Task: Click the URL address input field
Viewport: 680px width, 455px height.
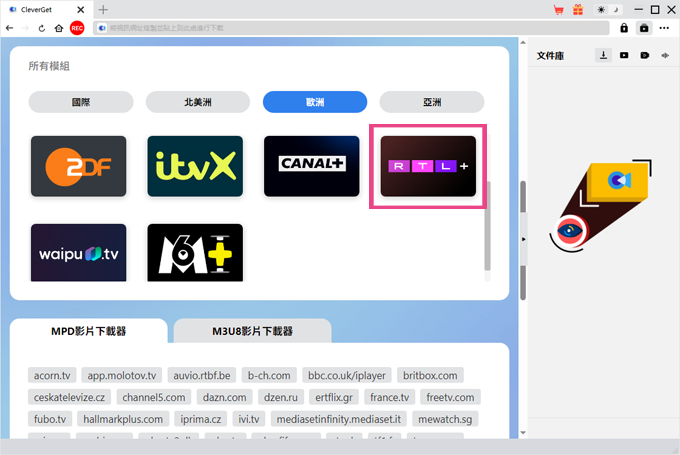Action: click(351, 28)
